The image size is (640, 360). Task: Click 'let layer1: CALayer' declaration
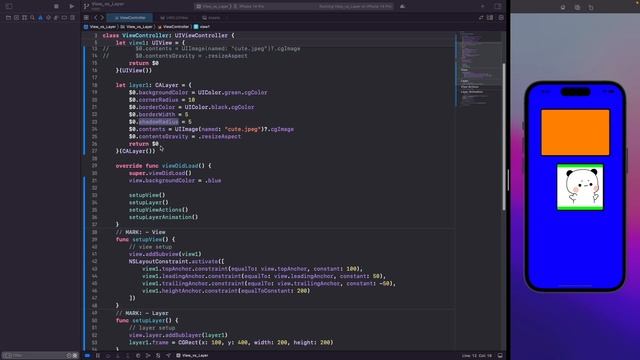tap(153, 85)
